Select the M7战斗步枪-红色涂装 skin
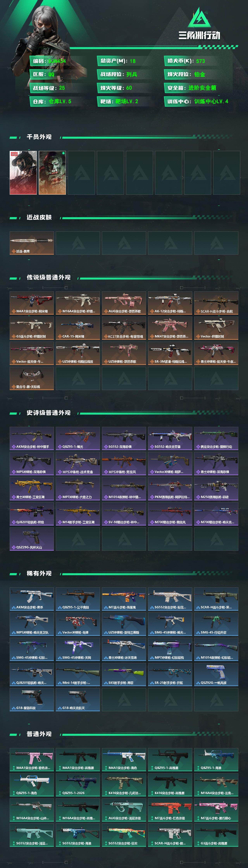The height and width of the screenshot is (868, 248). [x=170, y=810]
